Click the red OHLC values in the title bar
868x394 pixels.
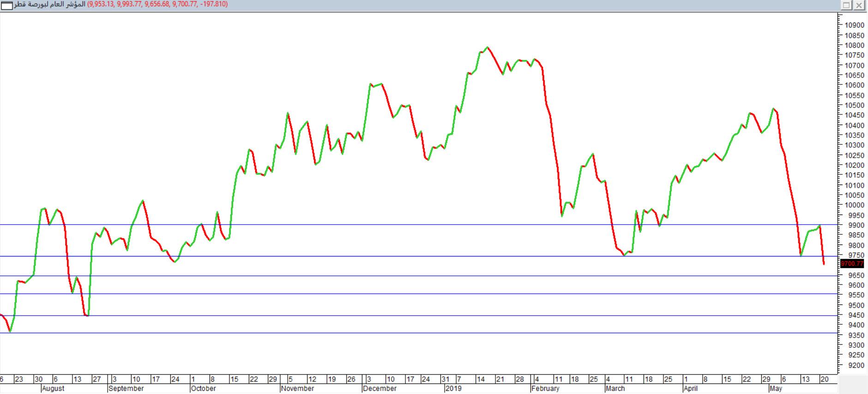pyautogui.click(x=157, y=5)
